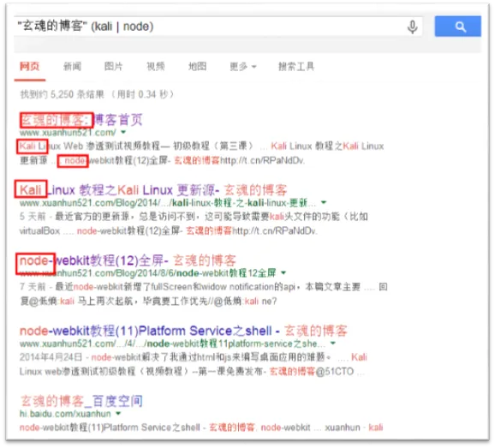The height and width of the screenshot is (448, 495).
Task: Open Kali Linux 教程之Kali Linux 更新源 result
Action: [153, 190]
